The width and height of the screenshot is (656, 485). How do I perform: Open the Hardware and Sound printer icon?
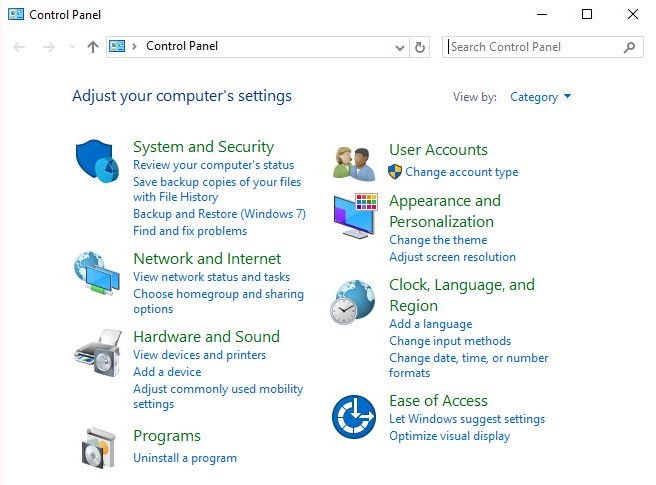[98, 353]
